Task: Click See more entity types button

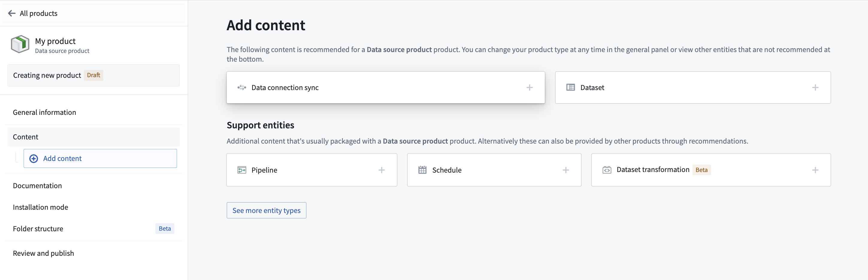Action: click(x=266, y=210)
